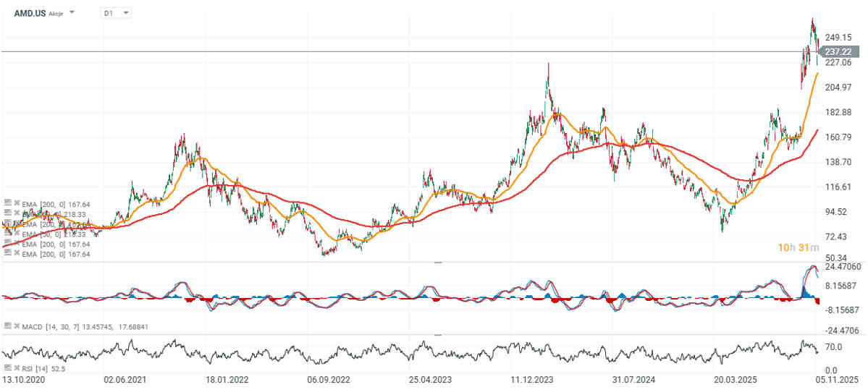868x392 pixels.
Task: Open settings icon of bottommost EMA 200
Action: (7, 254)
